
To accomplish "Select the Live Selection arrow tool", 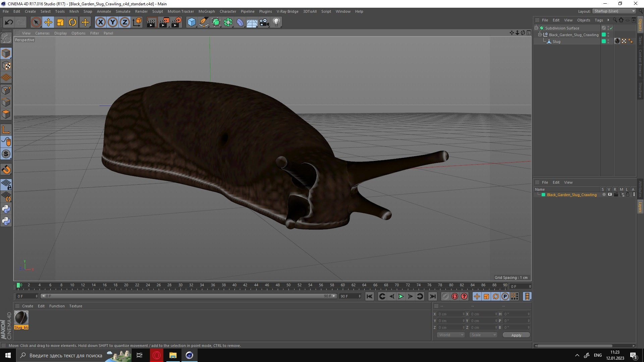I will tap(36, 22).
